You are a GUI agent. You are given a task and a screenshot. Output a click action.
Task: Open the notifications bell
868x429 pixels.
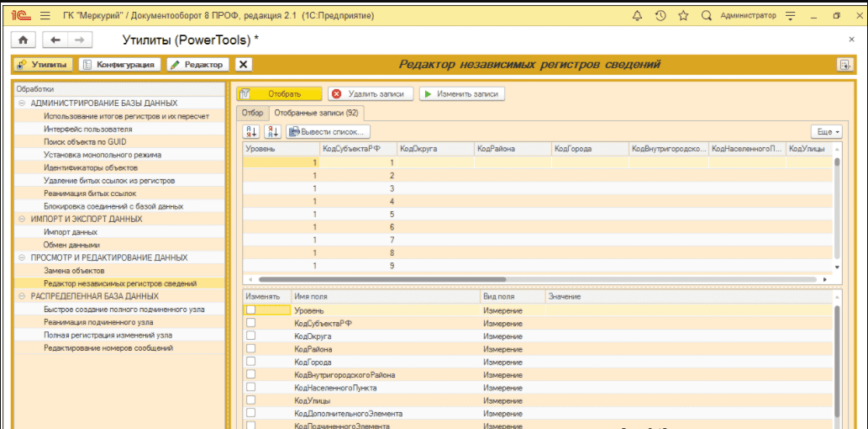coord(637,15)
